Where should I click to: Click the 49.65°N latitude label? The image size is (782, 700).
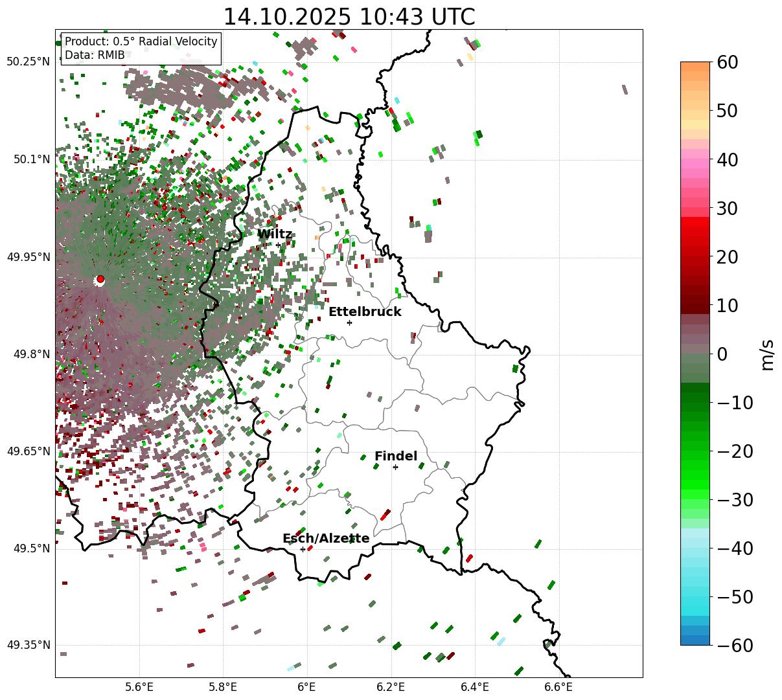pyautogui.click(x=29, y=451)
